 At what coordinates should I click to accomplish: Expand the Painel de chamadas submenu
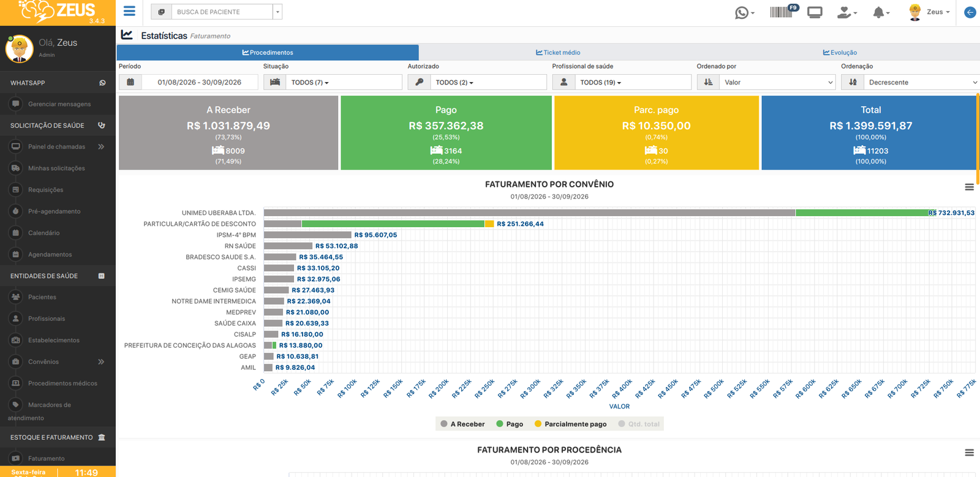coord(101,147)
